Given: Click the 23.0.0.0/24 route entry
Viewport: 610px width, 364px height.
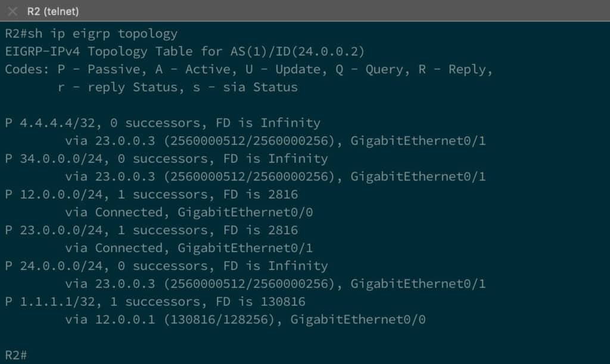Looking at the screenshot, I should pos(61,230).
